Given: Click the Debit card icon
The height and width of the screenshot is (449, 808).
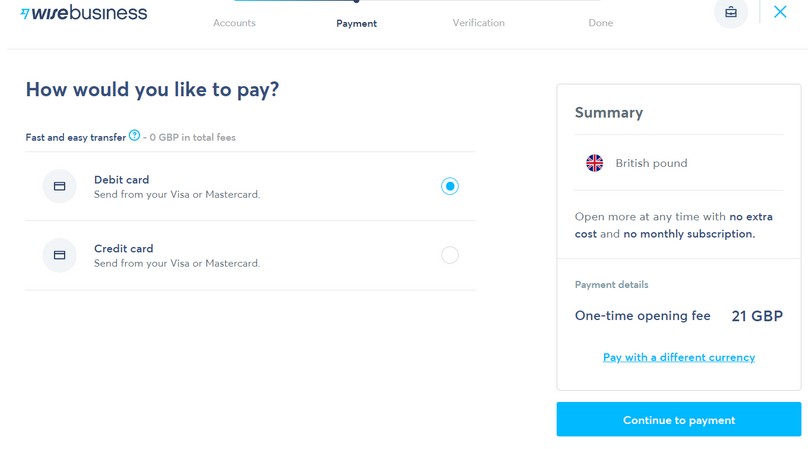Looking at the screenshot, I should pyautogui.click(x=60, y=186).
